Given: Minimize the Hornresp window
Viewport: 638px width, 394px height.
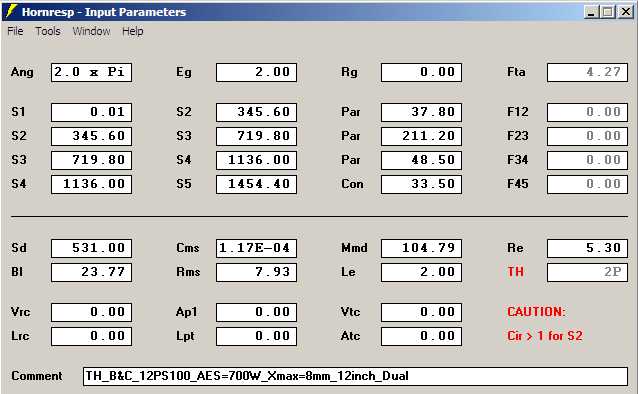Looking at the screenshot, I should [x=592, y=12].
